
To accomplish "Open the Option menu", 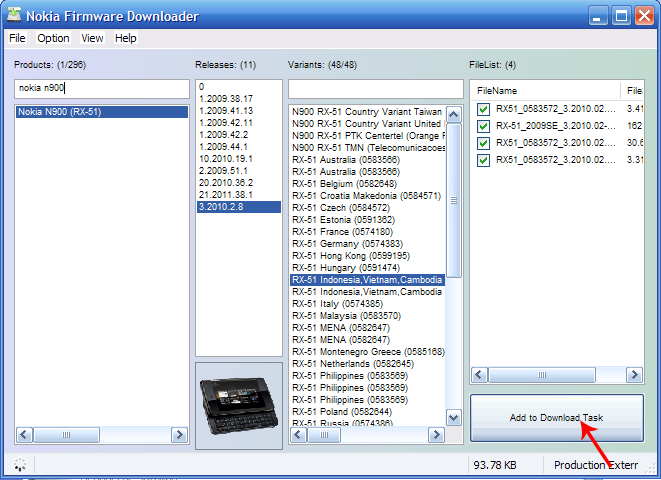I will click(x=53, y=38).
